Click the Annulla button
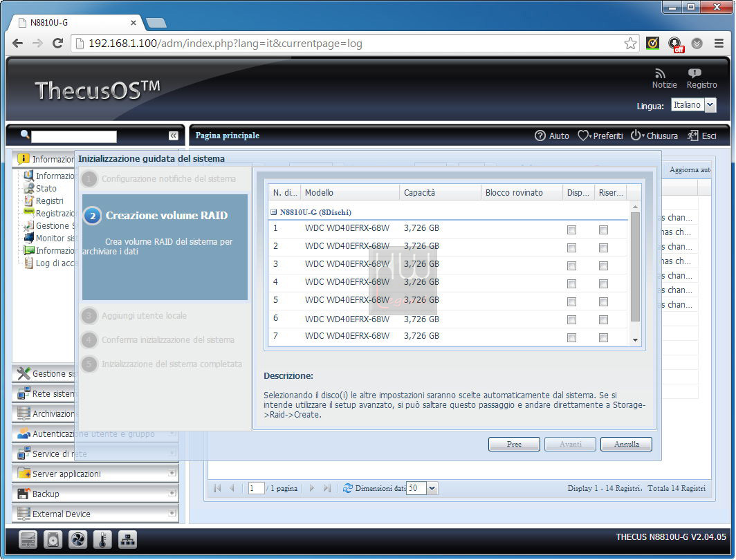The height and width of the screenshot is (560, 736). (x=627, y=444)
